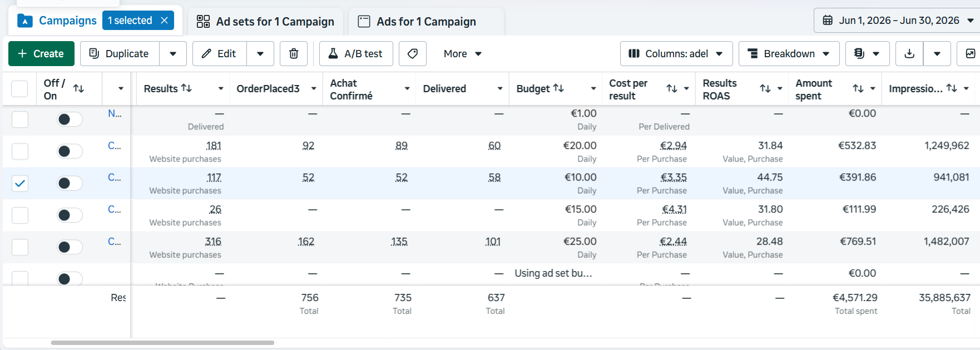Click the Edit button

[220, 54]
